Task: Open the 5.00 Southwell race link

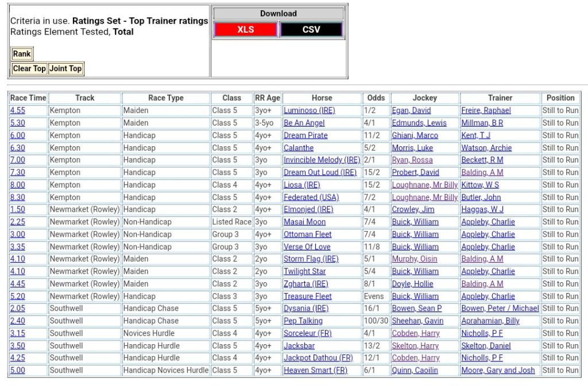Action: [x=17, y=371]
